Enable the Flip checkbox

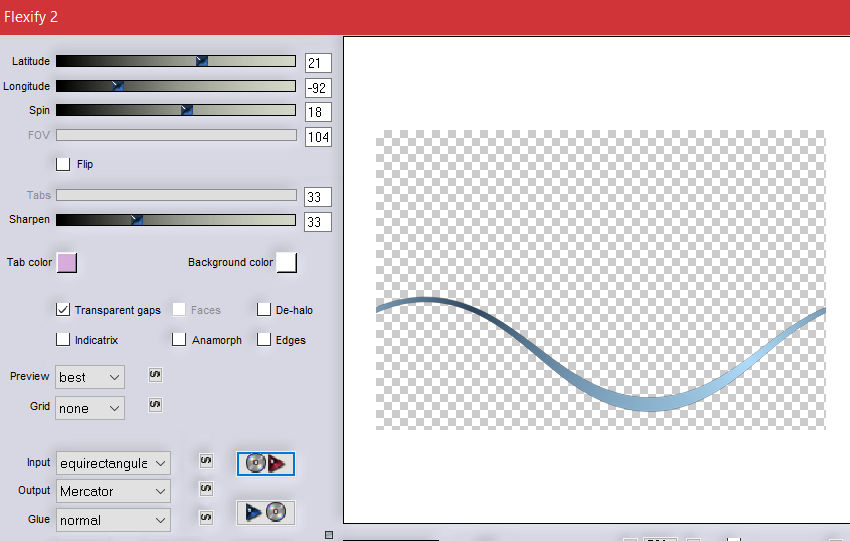(x=63, y=164)
